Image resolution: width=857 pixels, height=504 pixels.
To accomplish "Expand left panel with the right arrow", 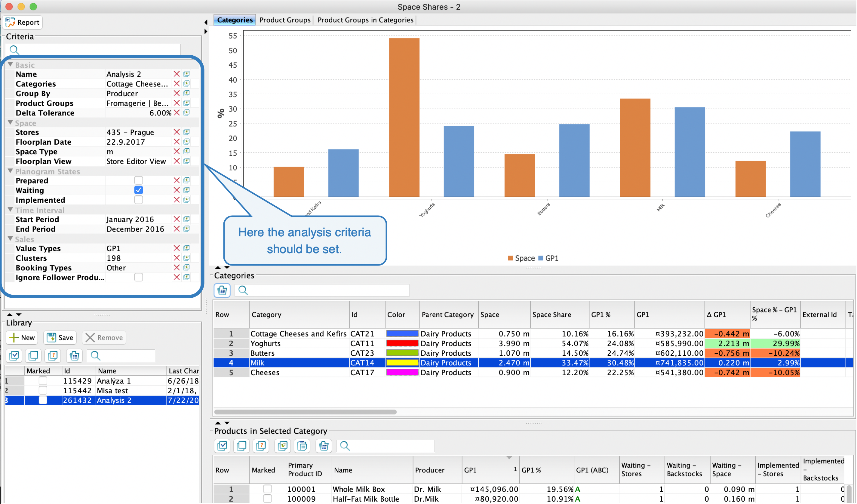I will [x=206, y=31].
